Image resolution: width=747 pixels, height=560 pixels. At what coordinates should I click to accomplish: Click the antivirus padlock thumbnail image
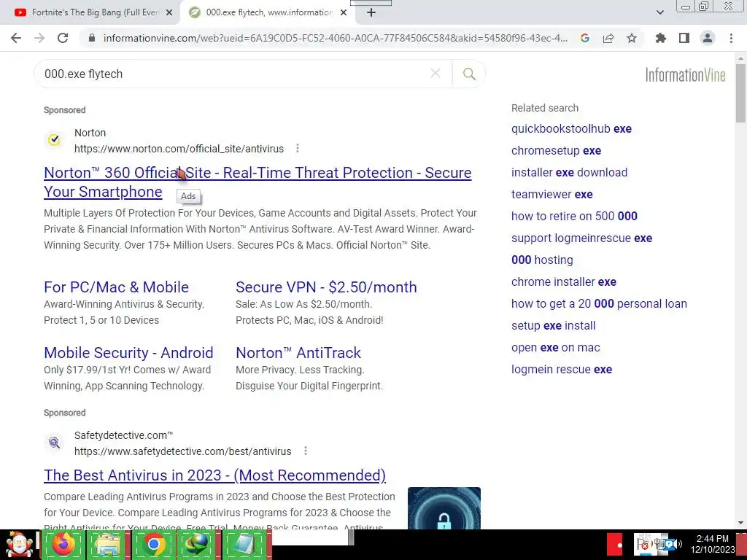pos(444,508)
